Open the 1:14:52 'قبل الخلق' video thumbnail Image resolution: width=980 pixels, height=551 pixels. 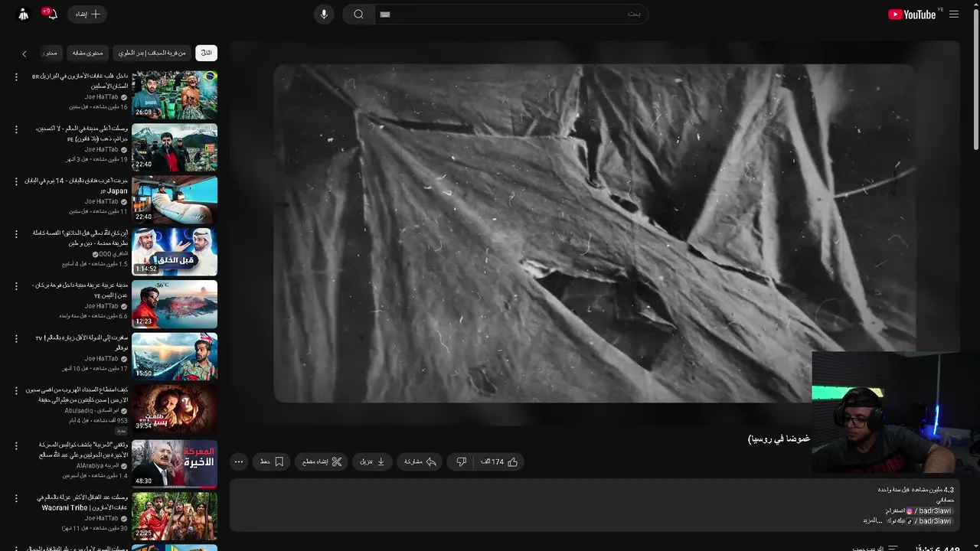tap(175, 252)
